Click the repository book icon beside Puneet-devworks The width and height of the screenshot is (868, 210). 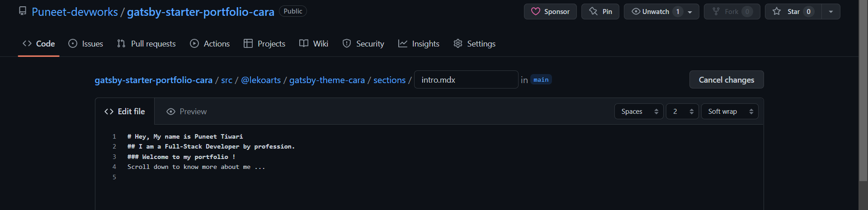tap(23, 11)
